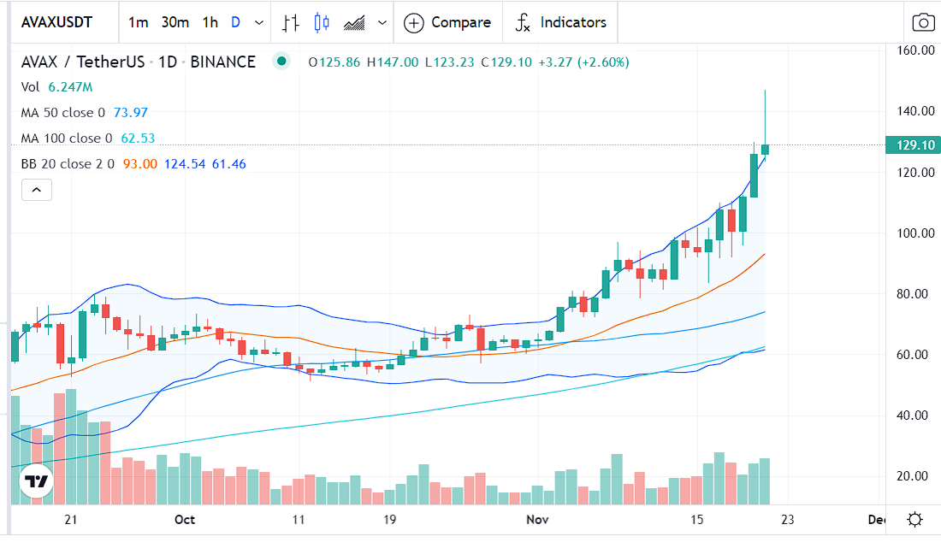Image resolution: width=941 pixels, height=560 pixels.
Task: Open Compare symbol button
Action: [x=447, y=23]
